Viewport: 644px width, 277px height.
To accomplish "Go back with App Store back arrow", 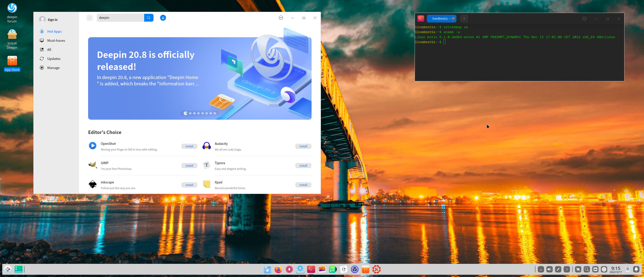I will [x=90, y=18].
